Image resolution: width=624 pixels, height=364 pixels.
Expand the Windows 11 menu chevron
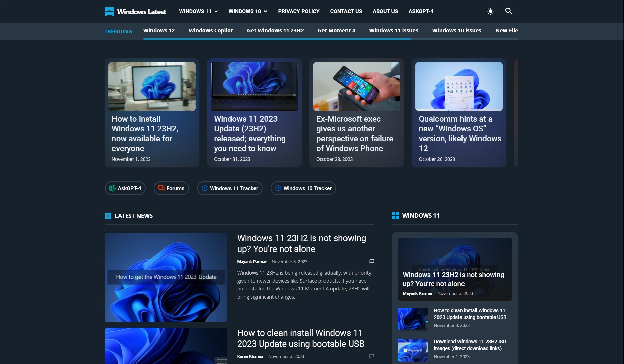pos(216,11)
